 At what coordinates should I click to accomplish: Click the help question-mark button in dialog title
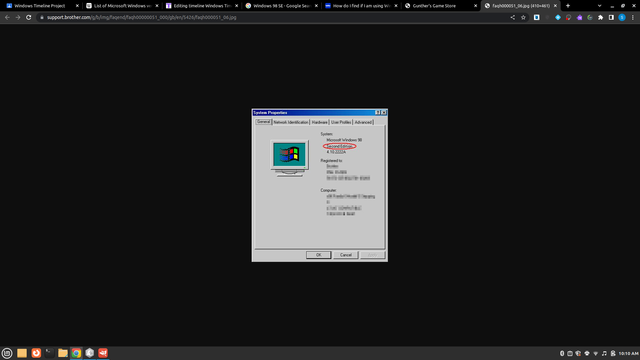378,113
